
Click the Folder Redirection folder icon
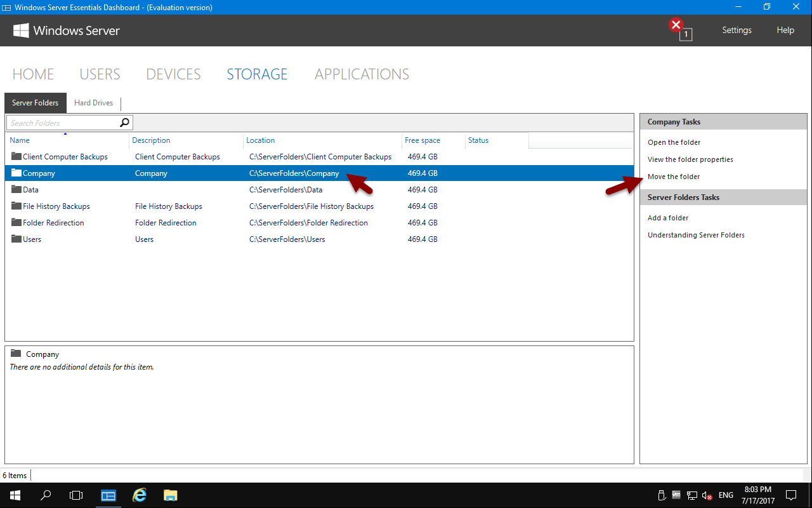[x=16, y=222]
